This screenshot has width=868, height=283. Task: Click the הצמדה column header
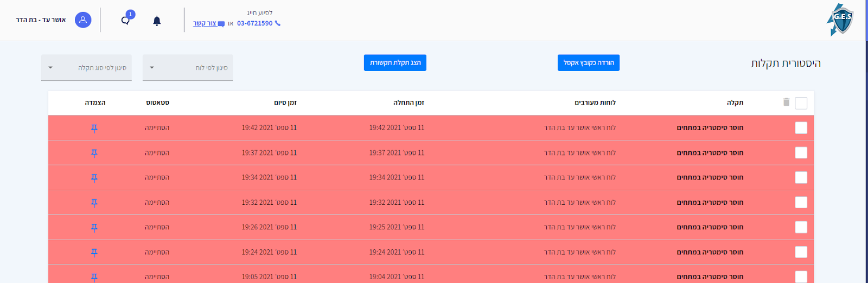pos(95,102)
